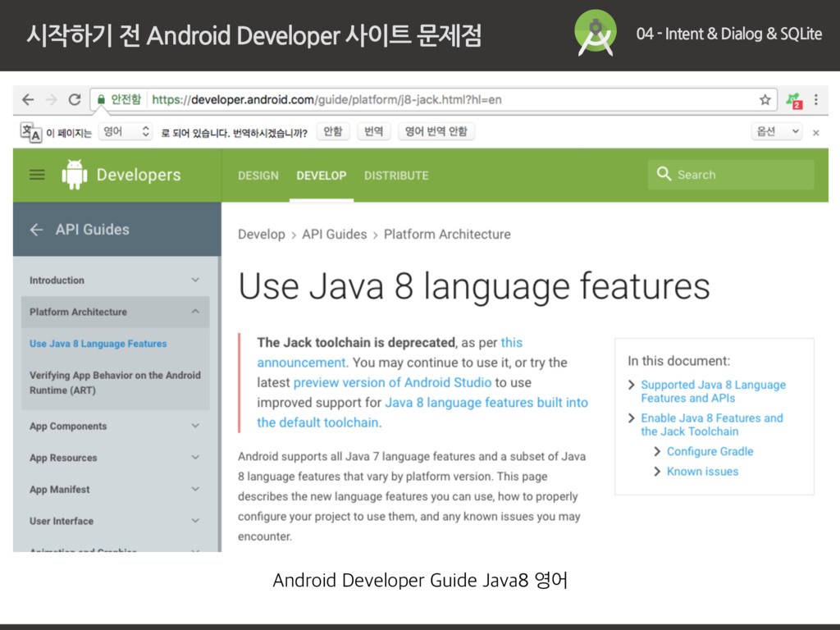Click the Android robot Developers logo
This screenshot has height=630, width=840.
click(75, 175)
